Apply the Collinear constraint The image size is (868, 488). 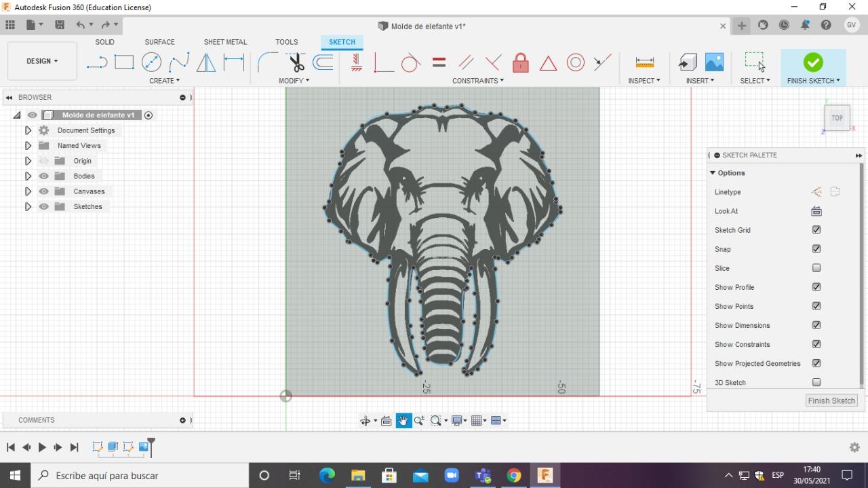click(x=602, y=62)
